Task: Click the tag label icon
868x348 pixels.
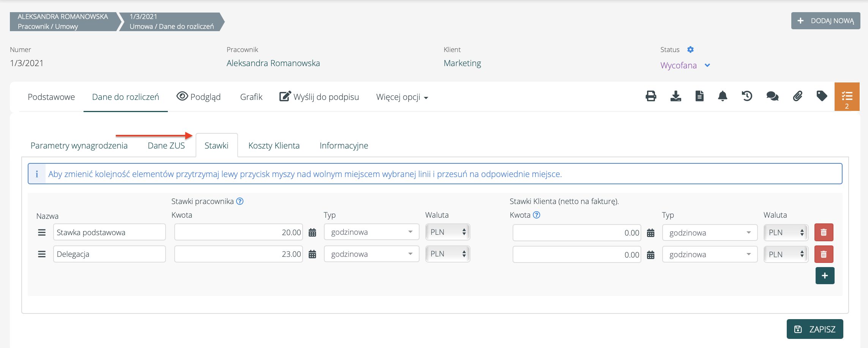Action: click(x=822, y=96)
